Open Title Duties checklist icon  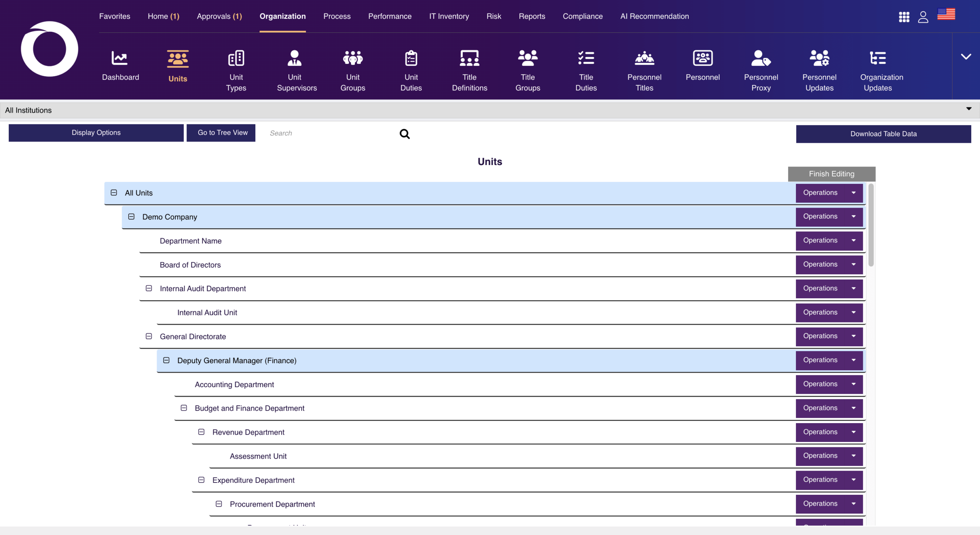[x=586, y=58]
